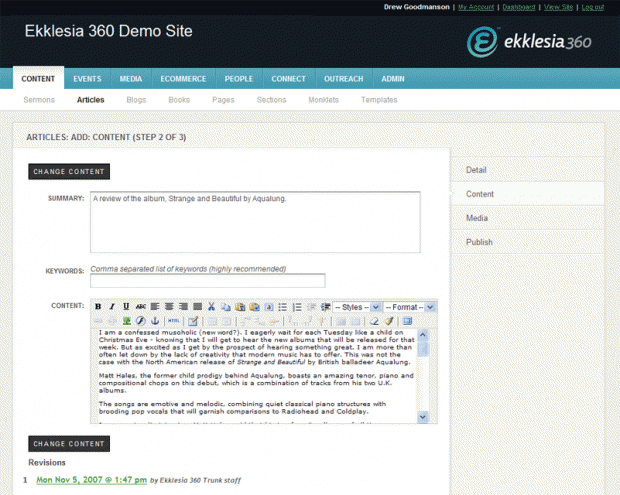
Task: Go to Blogs submenu
Action: [x=136, y=100]
